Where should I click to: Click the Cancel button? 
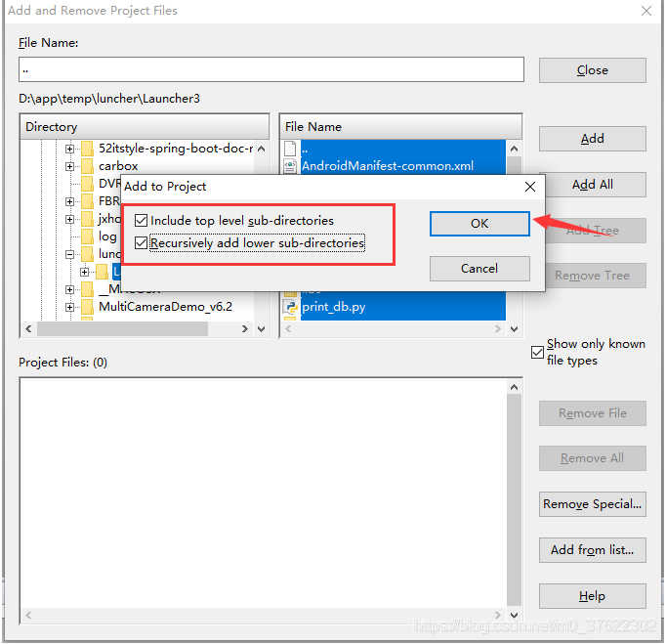(479, 269)
